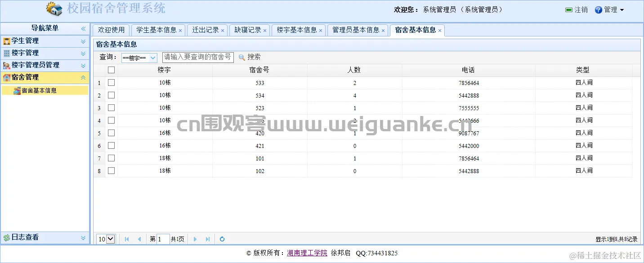644x263 pixels.
Task: Click the 宿舍基本信息 tree item icon
Action: 17,90
